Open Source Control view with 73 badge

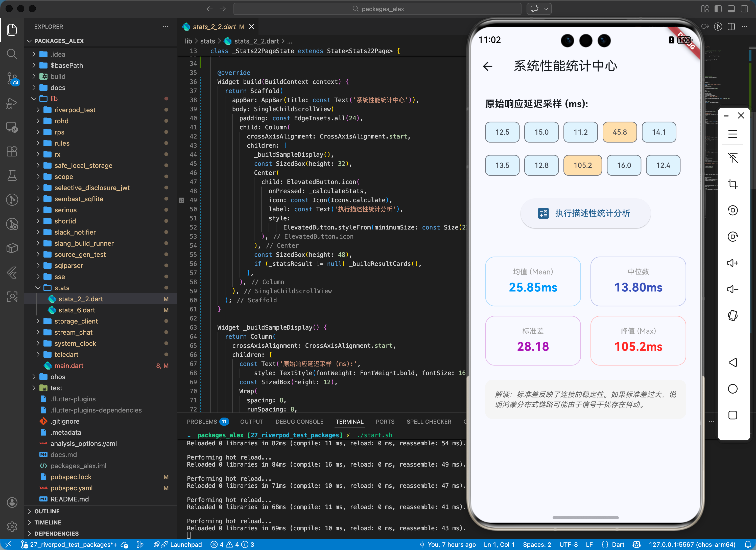[x=12, y=78]
